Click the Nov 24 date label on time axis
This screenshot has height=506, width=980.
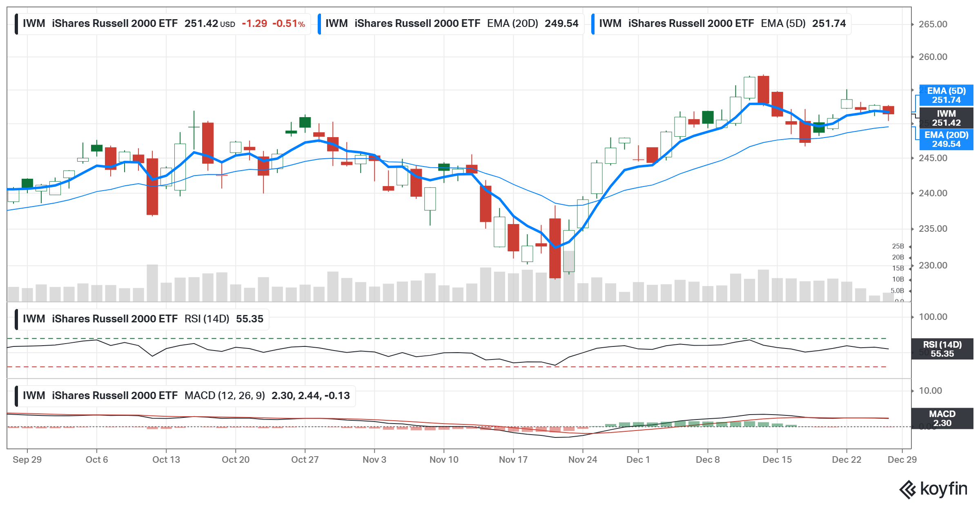pyautogui.click(x=582, y=459)
